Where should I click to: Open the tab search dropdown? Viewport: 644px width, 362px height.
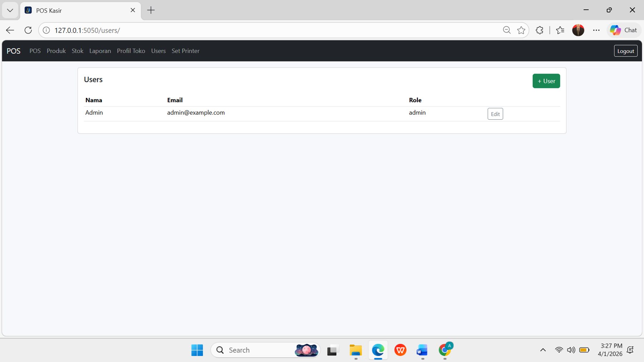(10, 10)
